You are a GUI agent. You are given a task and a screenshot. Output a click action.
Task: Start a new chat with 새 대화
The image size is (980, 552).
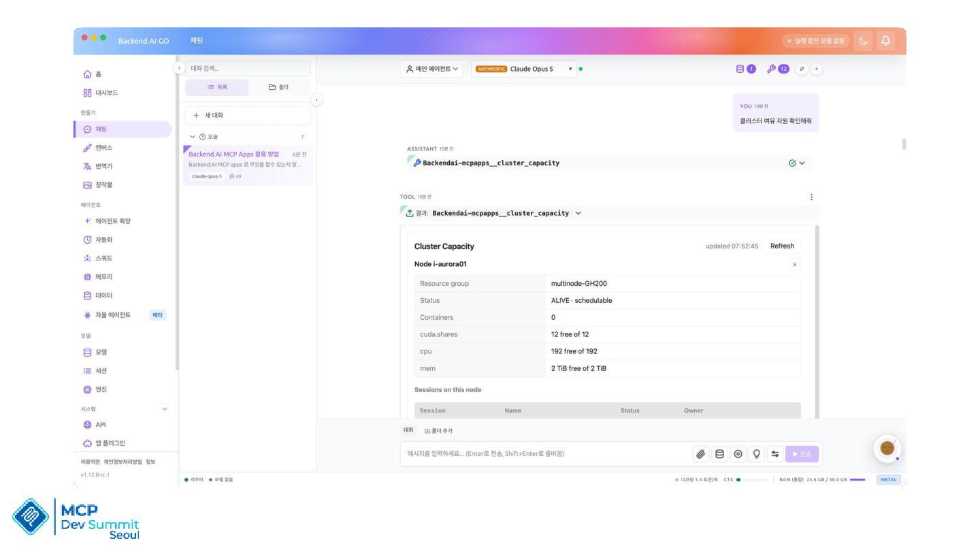[248, 116]
